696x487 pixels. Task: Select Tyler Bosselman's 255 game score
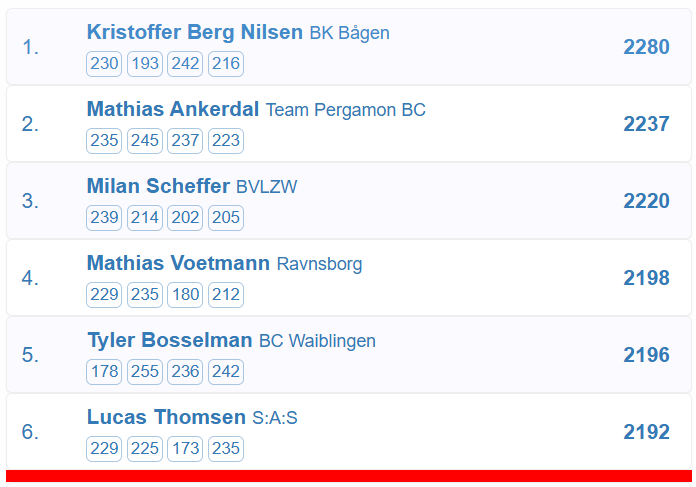click(x=145, y=372)
